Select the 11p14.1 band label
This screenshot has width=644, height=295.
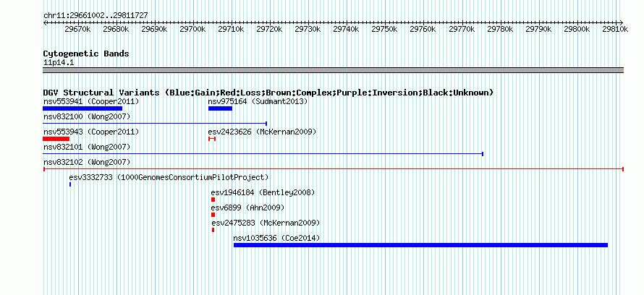(x=59, y=62)
